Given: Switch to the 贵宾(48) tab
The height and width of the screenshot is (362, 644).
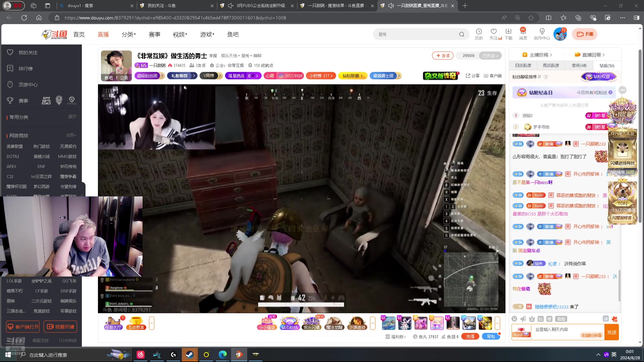Looking at the screenshot, I should click(x=579, y=66).
